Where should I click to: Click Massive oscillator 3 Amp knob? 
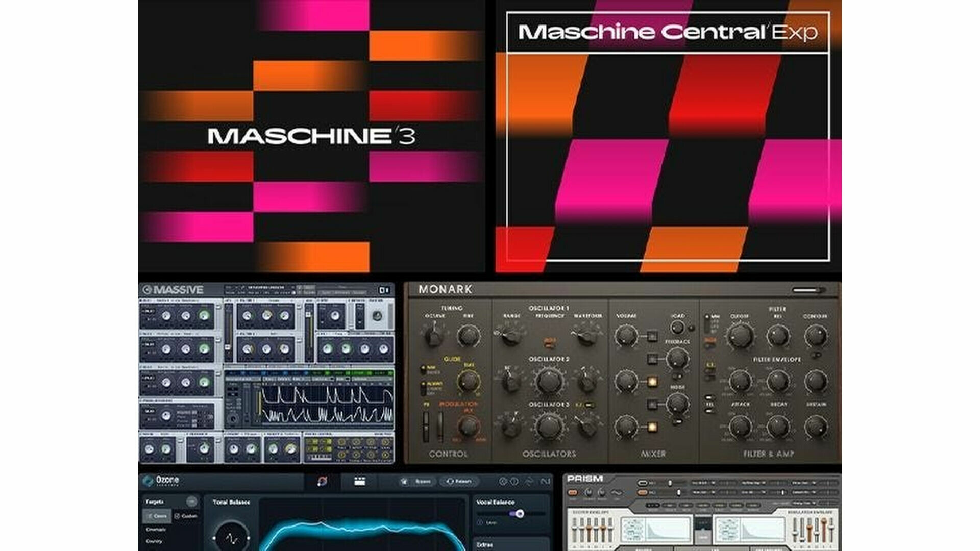click(x=205, y=382)
